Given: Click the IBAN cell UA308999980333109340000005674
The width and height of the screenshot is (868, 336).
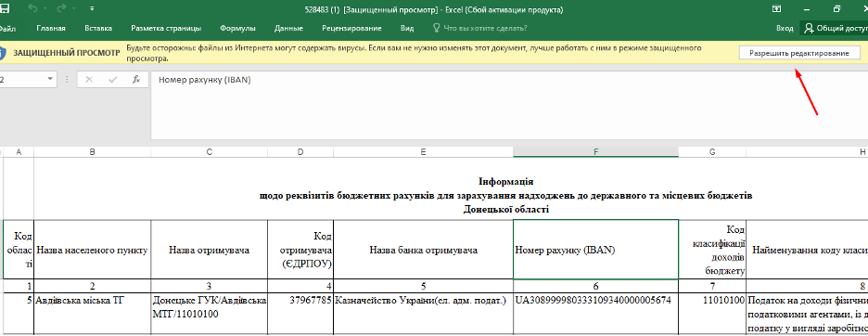Looking at the screenshot, I should coord(595,314).
